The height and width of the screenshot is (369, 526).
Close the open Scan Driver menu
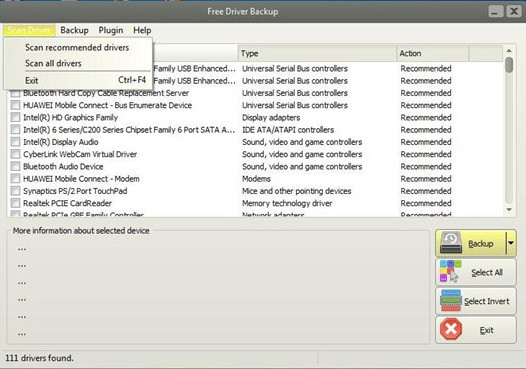[x=29, y=30]
